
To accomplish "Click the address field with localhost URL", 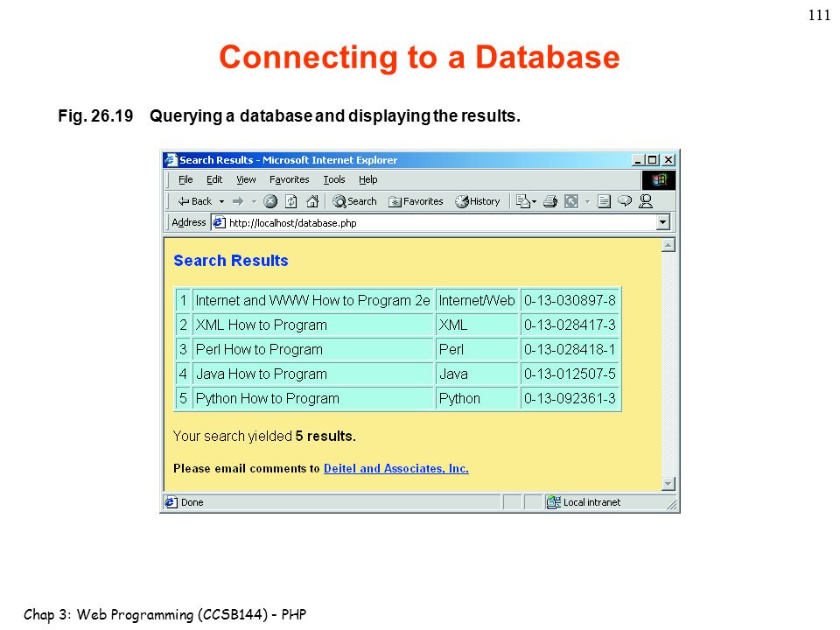I will tap(433, 222).
